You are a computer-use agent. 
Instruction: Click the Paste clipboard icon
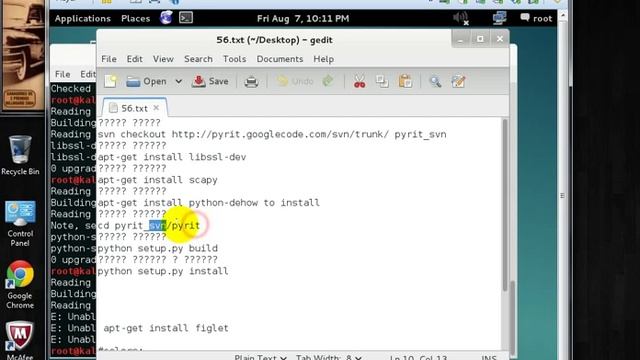(405, 81)
